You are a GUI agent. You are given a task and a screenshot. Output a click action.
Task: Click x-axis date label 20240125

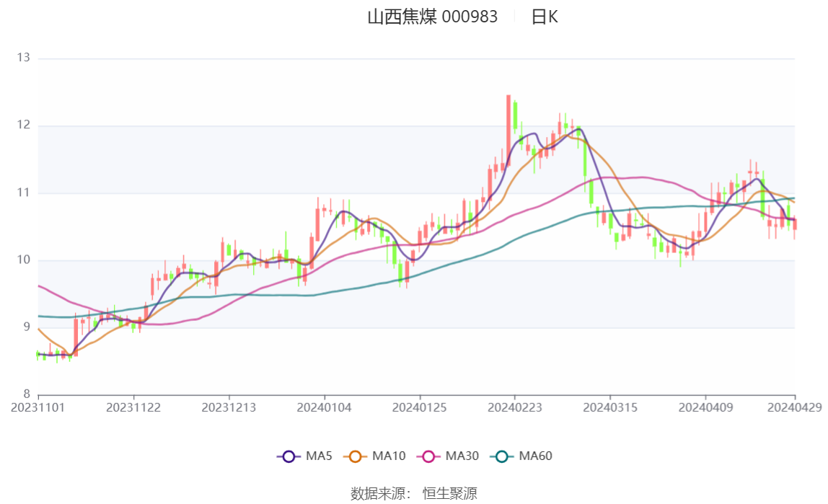tap(419, 407)
